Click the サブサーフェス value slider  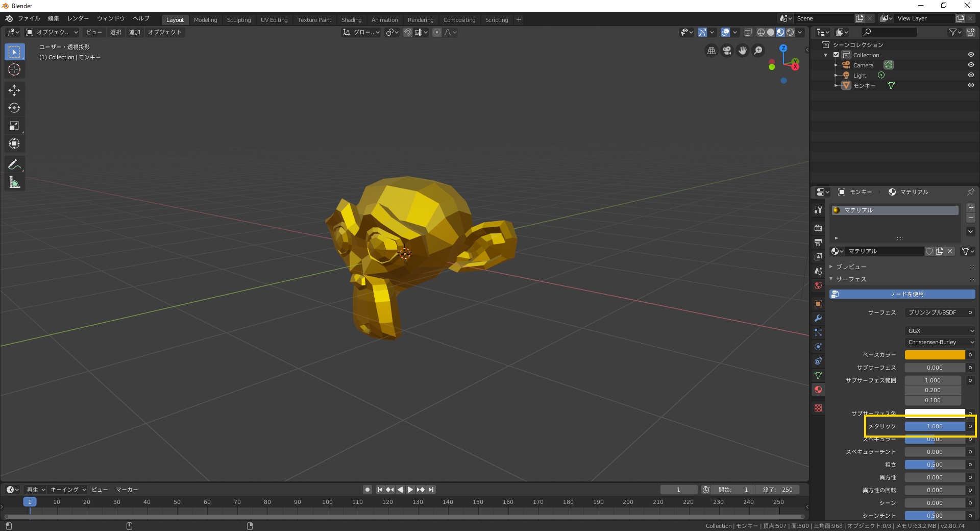coord(935,368)
